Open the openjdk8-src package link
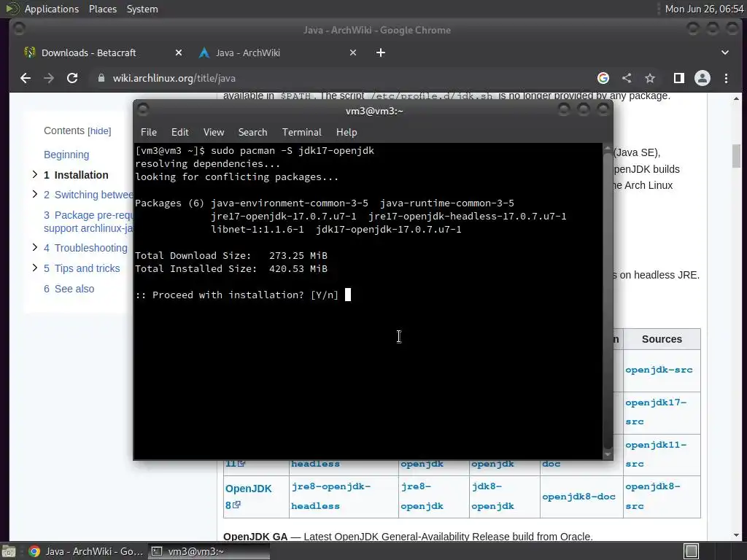747x560 pixels. click(x=653, y=496)
